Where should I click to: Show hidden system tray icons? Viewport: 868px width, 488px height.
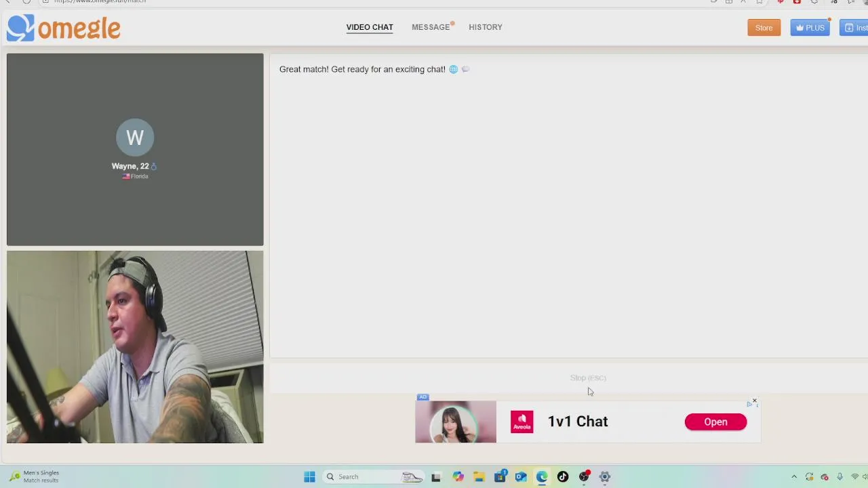click(794, 476)
